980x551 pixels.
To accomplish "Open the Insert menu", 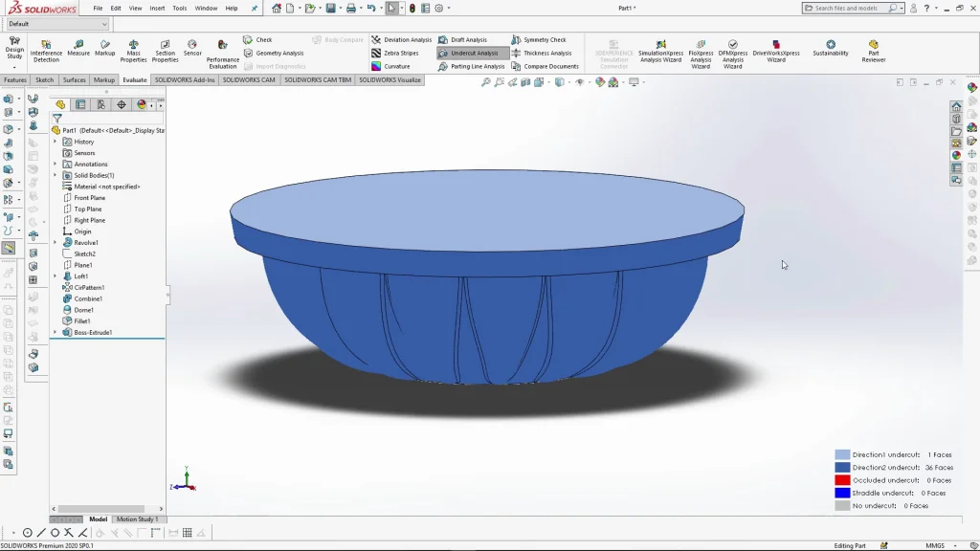I will pyautogui.click(x=157, y=8).
